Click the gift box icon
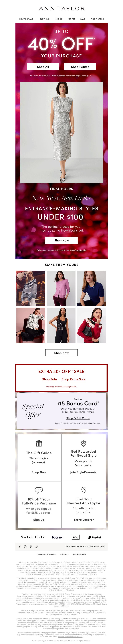The height and width of the screenshot is (644, 123). point(39,443)
